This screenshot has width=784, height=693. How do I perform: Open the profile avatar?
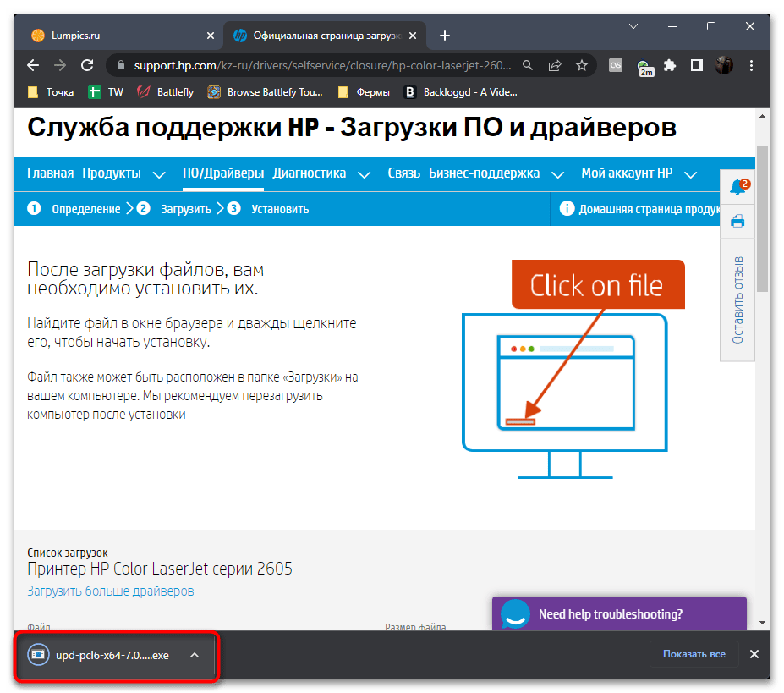click(x=723, y=65)
